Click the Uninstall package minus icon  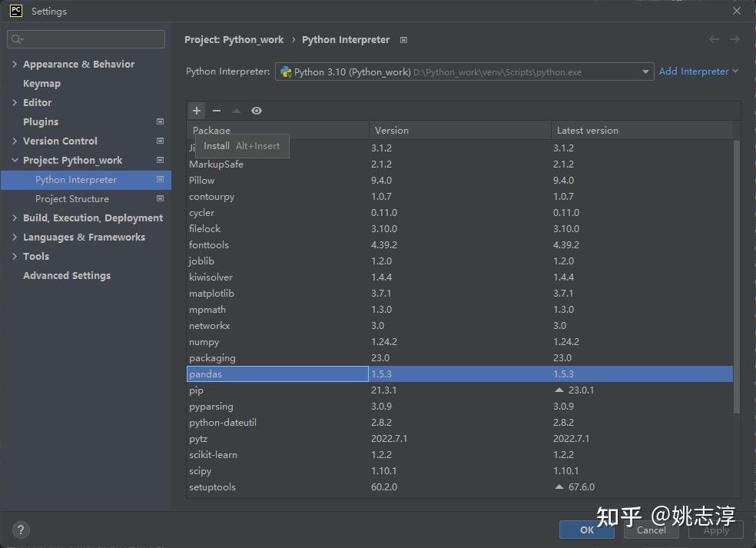point(217,111)
